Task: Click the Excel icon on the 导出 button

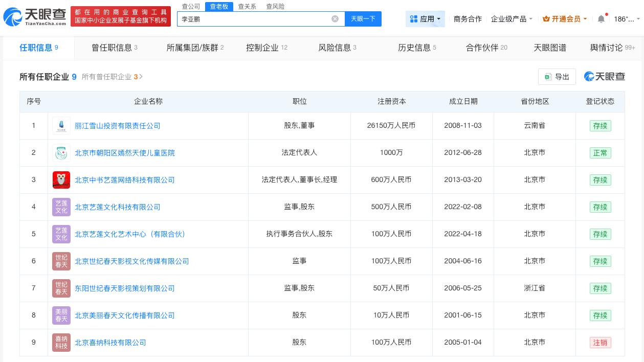Action: pyautogui.click(x=547, y=77)
